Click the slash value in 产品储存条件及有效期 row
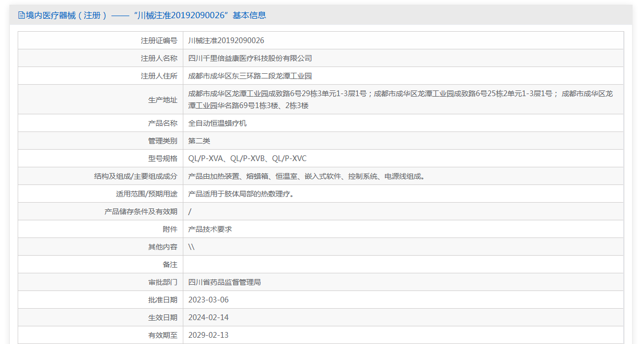The height and width of the screenshot is (344, 644). click(190, 211)
